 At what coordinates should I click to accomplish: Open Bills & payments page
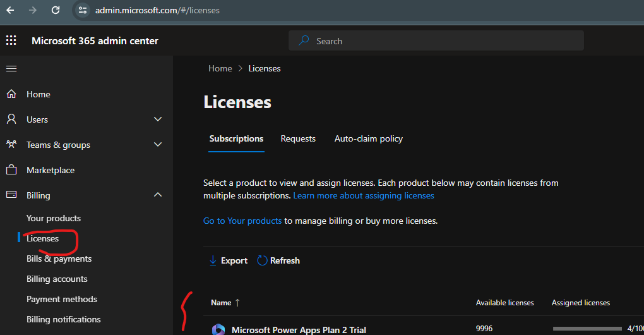[59, 259]
